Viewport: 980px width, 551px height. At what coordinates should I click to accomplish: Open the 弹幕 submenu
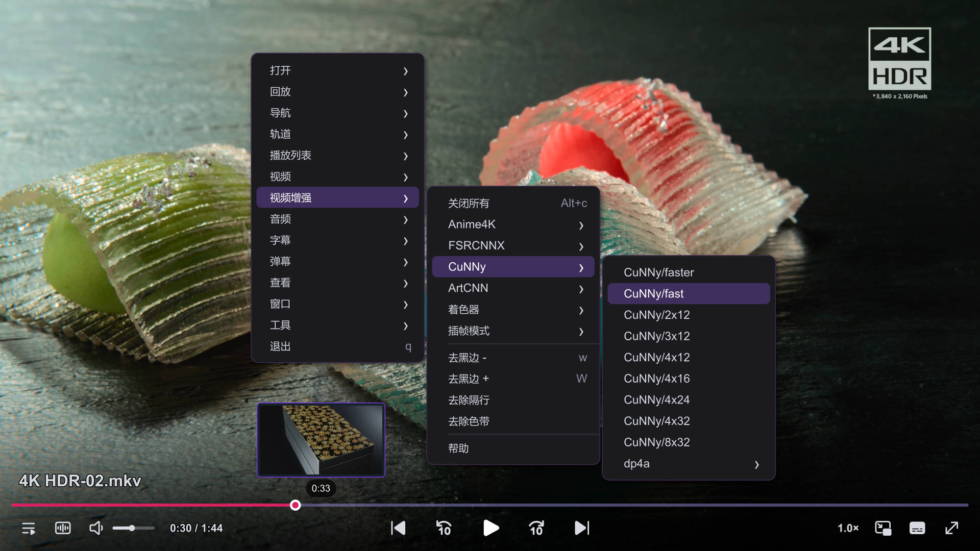click(337, 262)
